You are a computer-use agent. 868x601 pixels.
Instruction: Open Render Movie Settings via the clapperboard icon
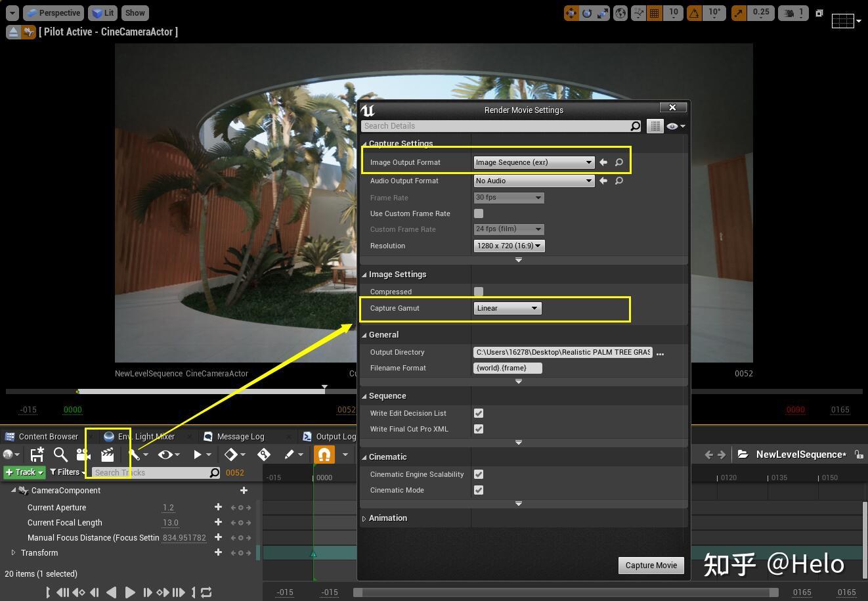point(107,454)
